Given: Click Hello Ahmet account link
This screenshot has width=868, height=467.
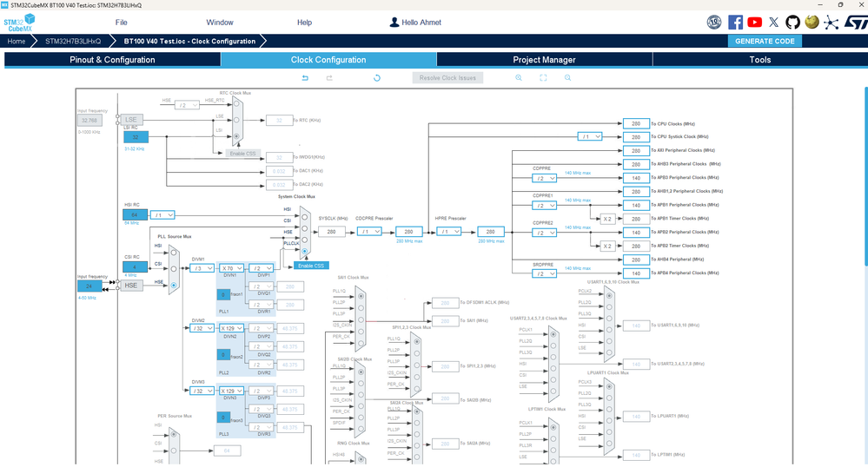Looking at the screenshot, I should point(421,22).
